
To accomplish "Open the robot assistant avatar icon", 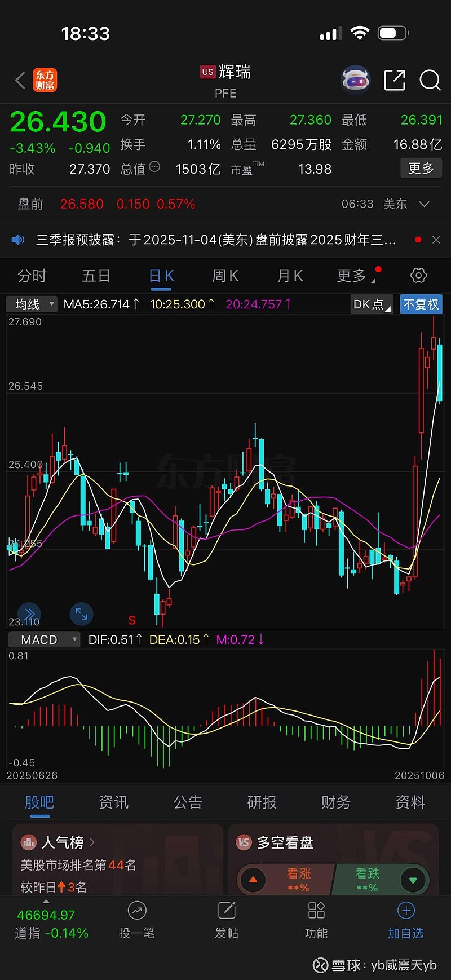I will click(x=355, y=80).
